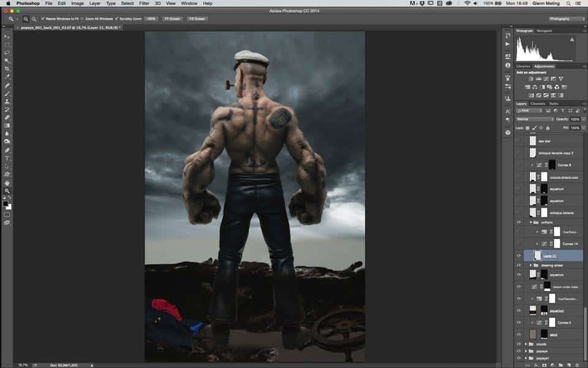The image size is (588, 368).
Task: Select the Crop tool in the toolbar
Action: click(7, 69)
